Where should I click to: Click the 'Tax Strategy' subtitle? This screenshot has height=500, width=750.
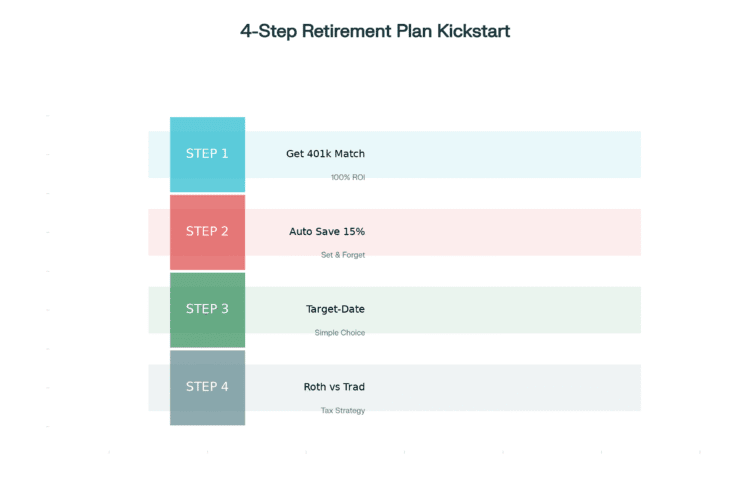(x=343, y=411)
